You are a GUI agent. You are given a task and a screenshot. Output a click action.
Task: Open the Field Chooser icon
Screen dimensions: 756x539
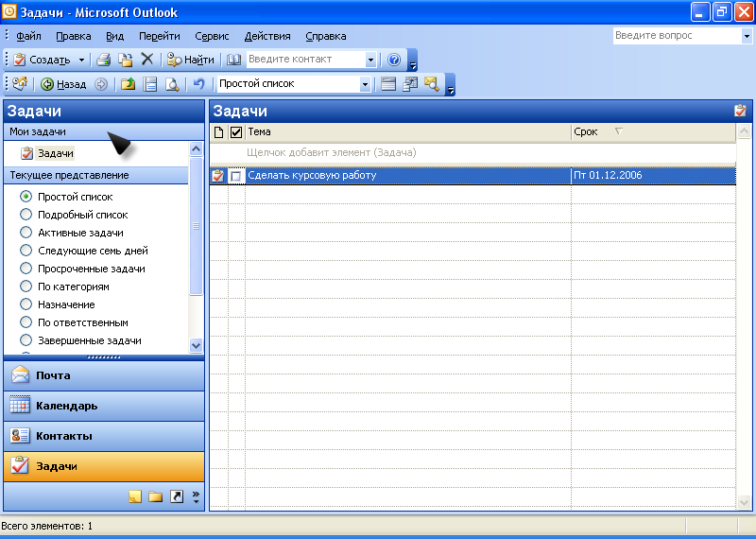tap(410, 84)
